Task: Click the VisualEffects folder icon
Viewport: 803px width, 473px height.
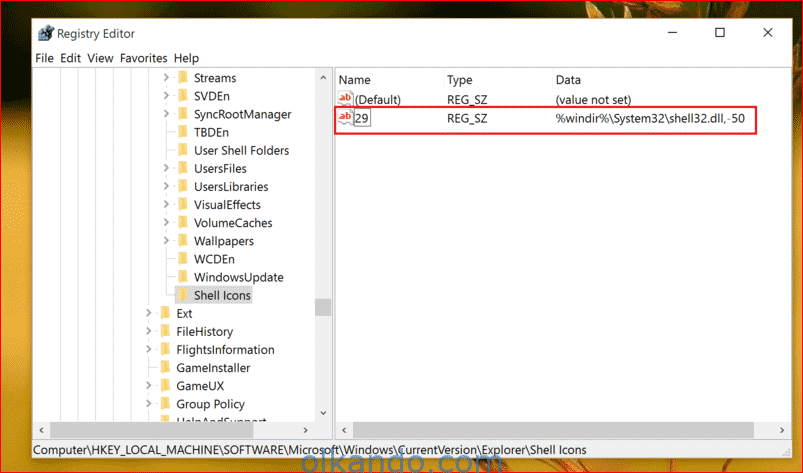Action: (x=182, y=204)
